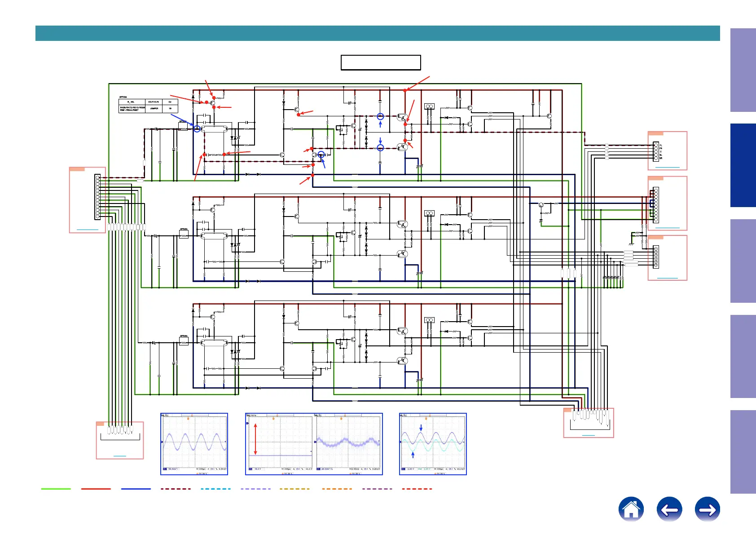Follow the link under the ten-pin connector on the right
This screenshot has width=756, height=535.
[668, 228]
